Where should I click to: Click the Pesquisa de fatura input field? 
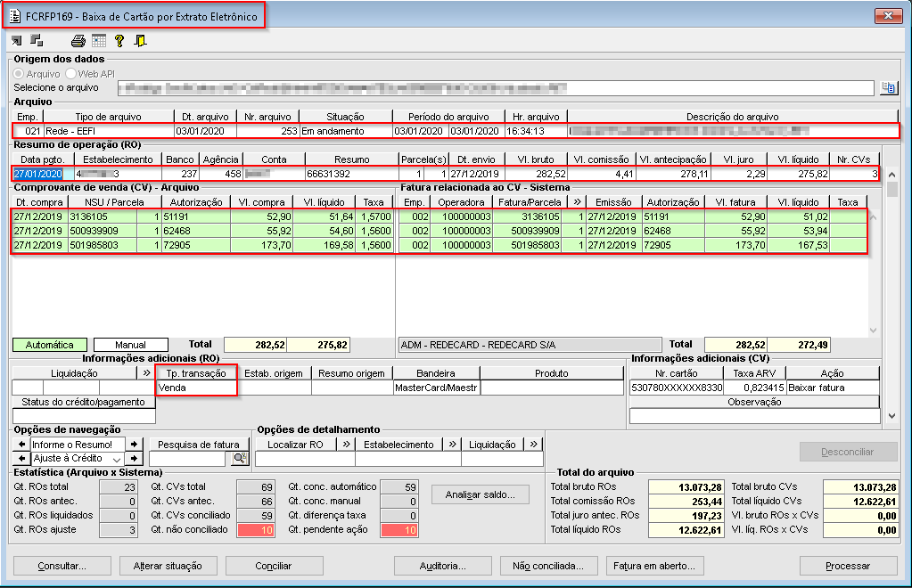click(187, 459)
